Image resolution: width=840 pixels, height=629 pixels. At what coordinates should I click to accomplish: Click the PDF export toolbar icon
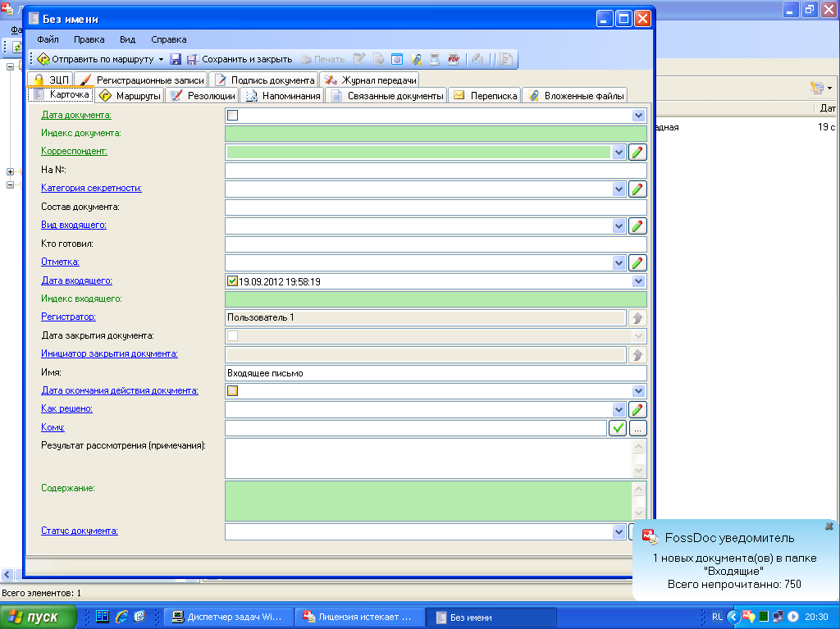[x=453, y=59]
